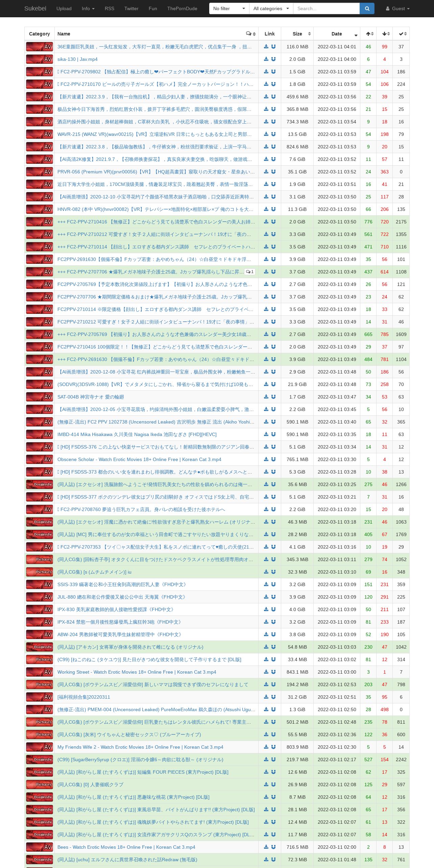Download torrent for My Friends Wife 2 row

tap(266, 747)
